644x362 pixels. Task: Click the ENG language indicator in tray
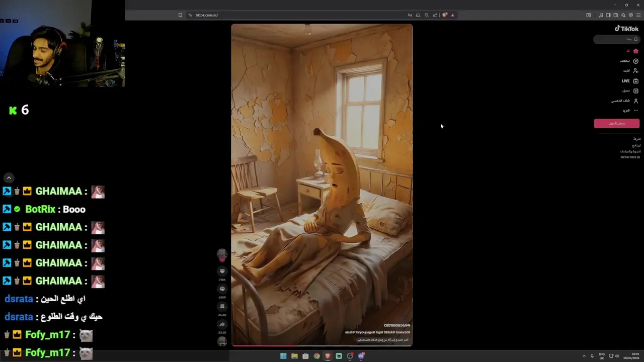click(601, 356)
